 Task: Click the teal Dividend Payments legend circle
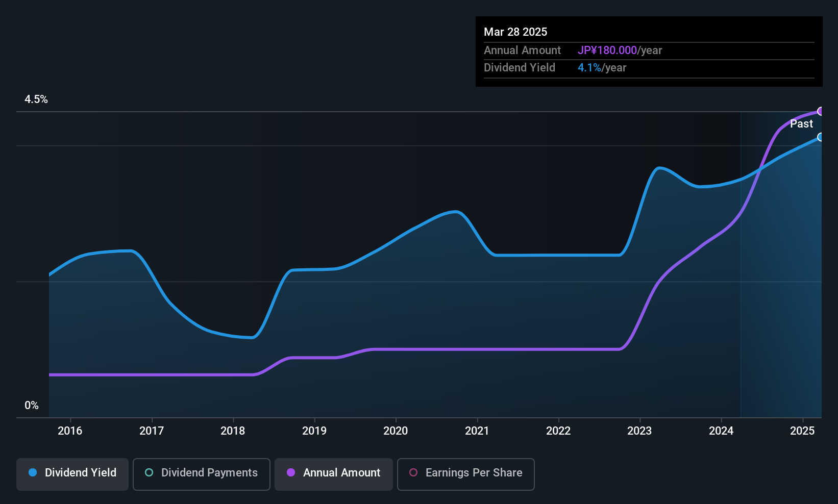[149, 473]
